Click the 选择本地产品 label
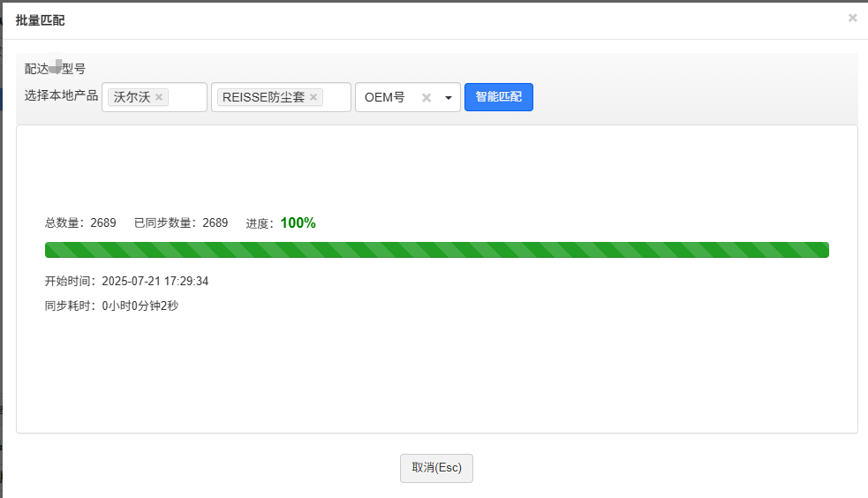868x498 pixels. 61,95
